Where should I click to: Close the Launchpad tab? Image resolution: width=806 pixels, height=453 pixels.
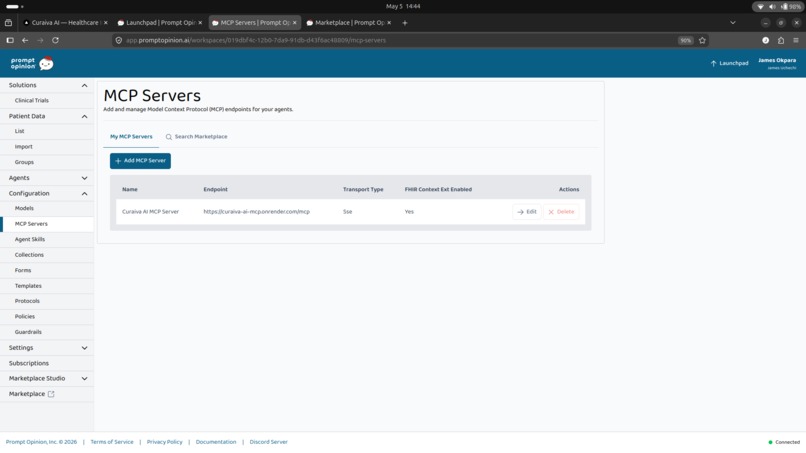[200, 23]
